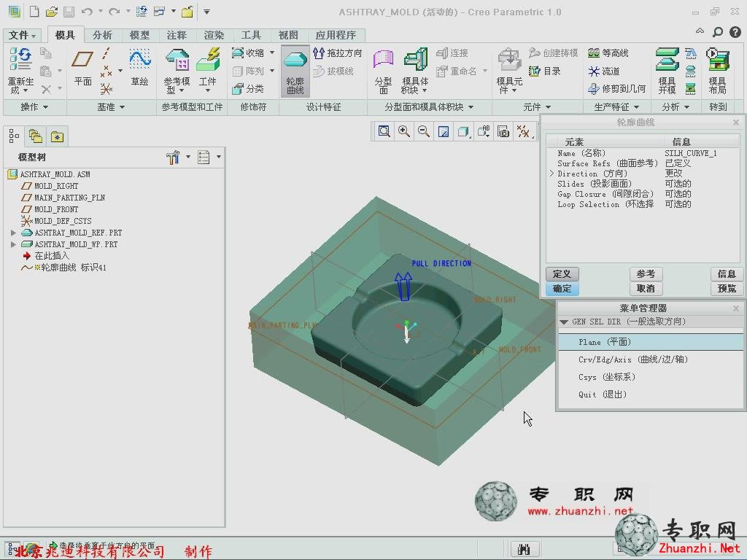Select the Loop Selection element row

pyautogui.click(x=642, y=204)
